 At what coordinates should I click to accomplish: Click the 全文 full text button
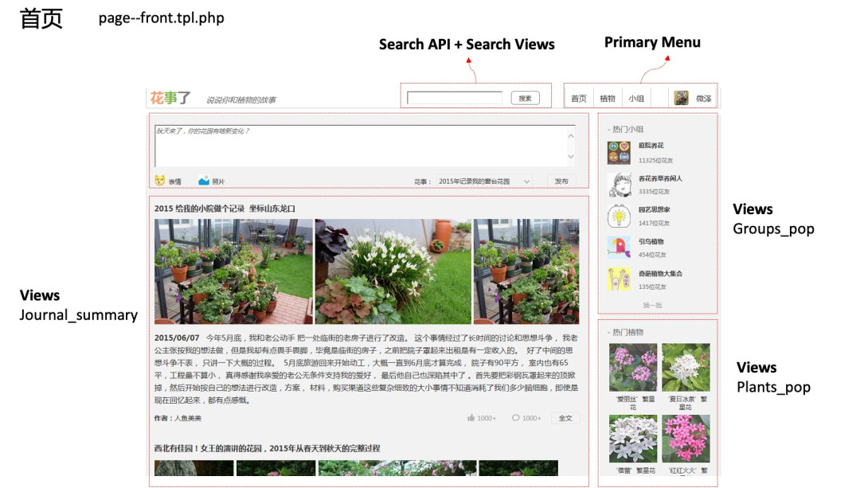[565, 418]
